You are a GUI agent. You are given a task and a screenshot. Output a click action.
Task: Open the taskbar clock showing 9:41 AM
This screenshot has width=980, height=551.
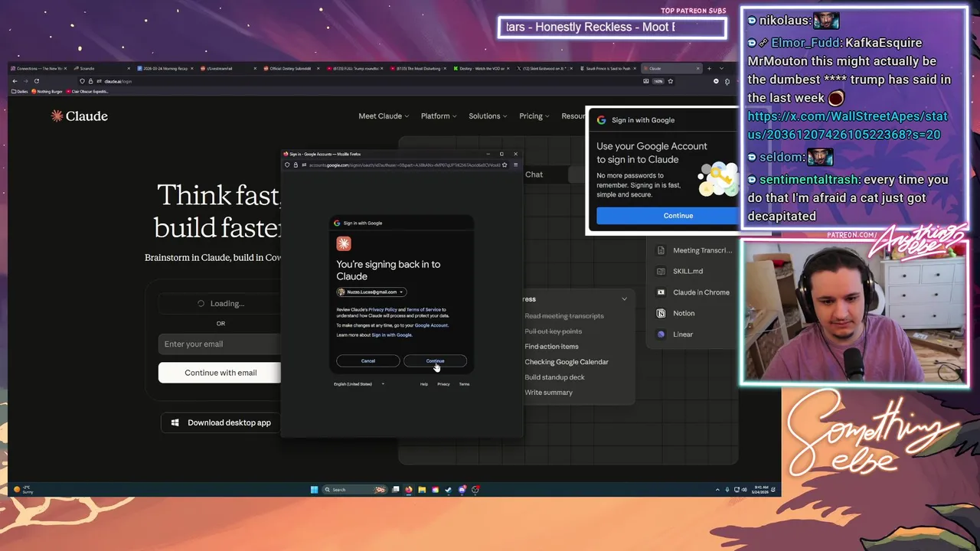(x=760, y=490)
